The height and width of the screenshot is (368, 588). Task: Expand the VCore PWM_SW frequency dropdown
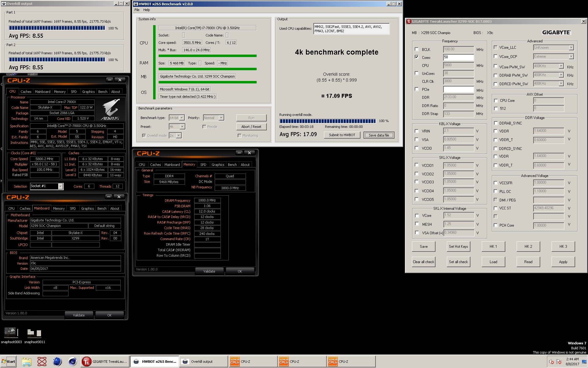point(561,66)
